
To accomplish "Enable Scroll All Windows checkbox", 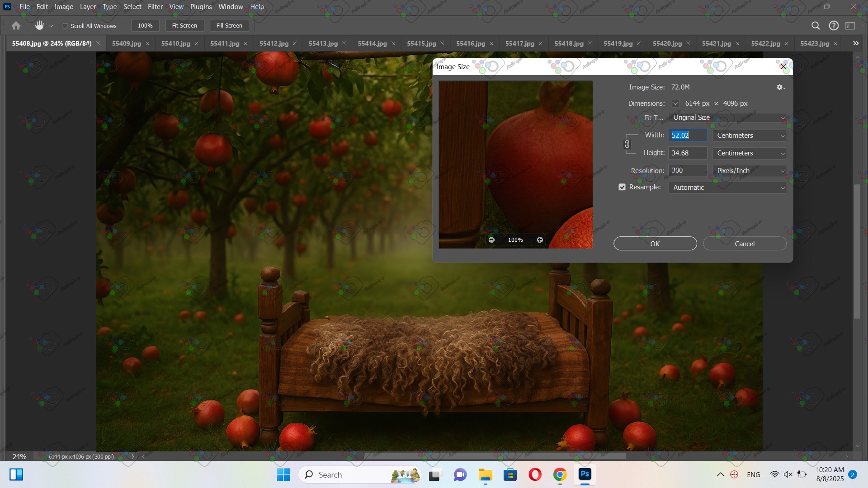I will point(66,26).
